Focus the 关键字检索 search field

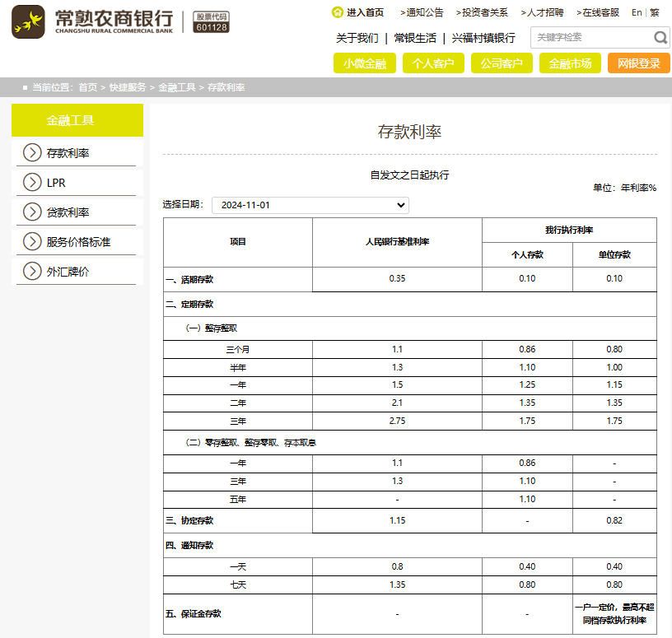pos(591,38)
